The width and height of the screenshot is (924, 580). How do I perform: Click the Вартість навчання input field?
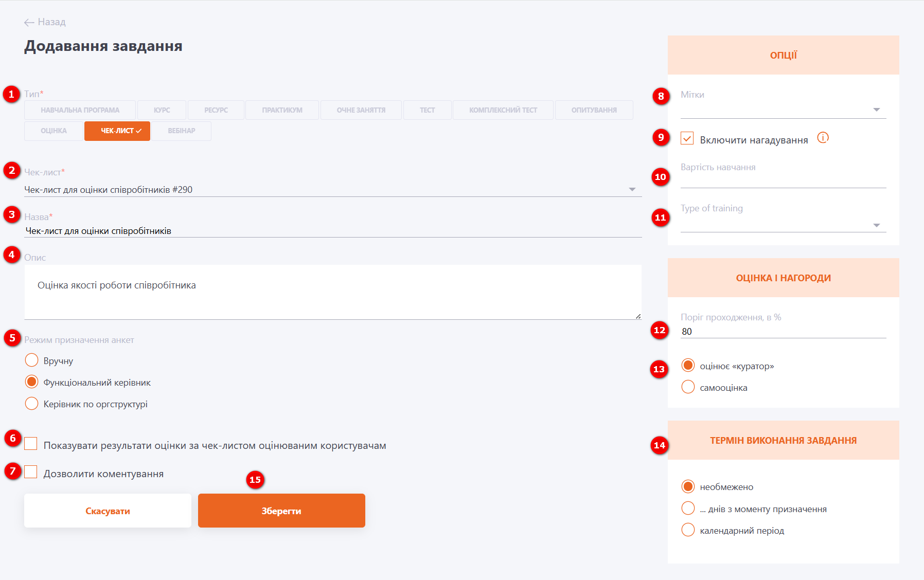click(x=783, y=180)
